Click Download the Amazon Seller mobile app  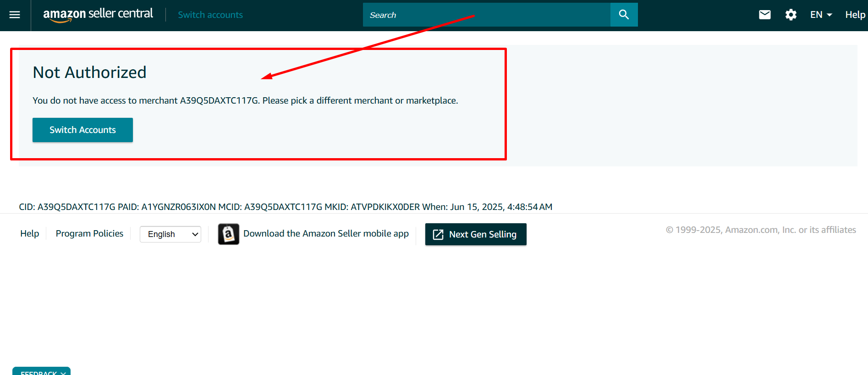pos(326,233)
